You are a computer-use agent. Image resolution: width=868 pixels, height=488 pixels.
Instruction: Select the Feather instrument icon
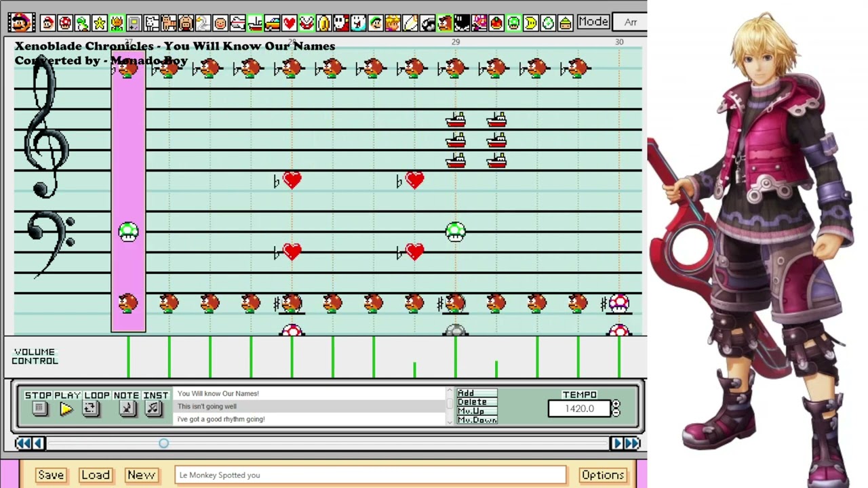click(x=410, y=23)
